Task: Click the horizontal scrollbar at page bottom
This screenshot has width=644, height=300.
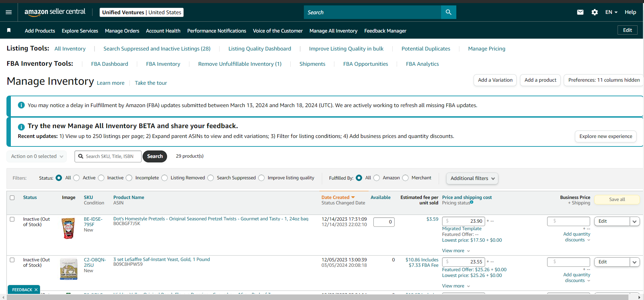Action: 317,297
